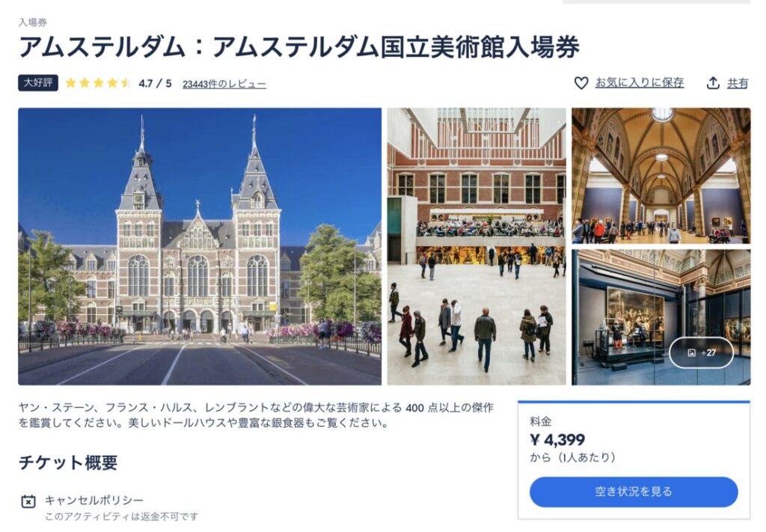This screenshot has width=766, height=532.
Task: Click the キャンセルポリシー heading text
Action: pyautogui.click(x=94, y=500)
